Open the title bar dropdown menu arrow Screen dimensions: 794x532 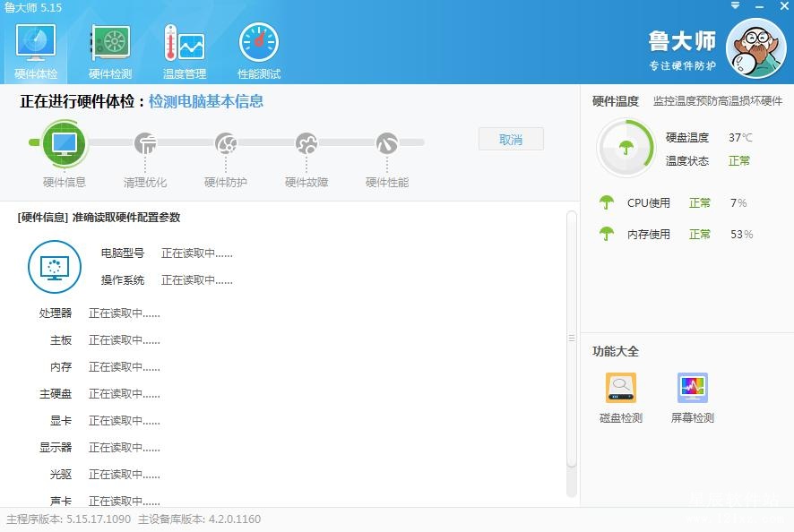(x=735, y=5)
